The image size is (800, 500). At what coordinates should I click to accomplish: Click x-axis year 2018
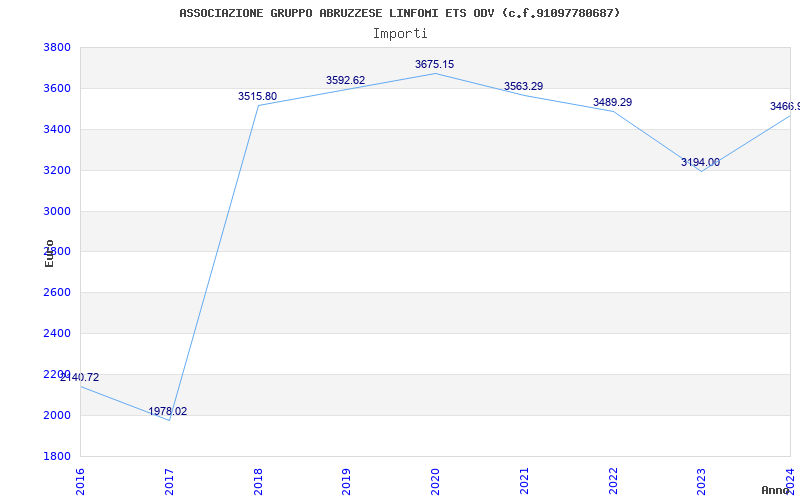coord(258,481)
